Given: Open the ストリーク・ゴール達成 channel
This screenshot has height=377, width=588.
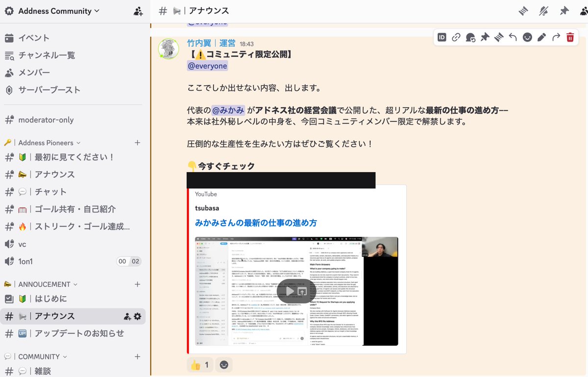Looking at the screenshot, I should coord(73,226).
